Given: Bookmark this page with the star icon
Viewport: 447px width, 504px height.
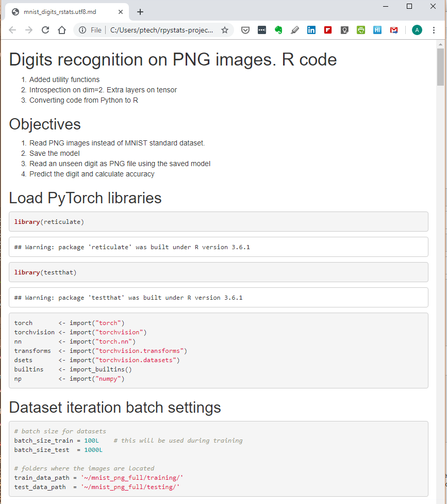Looking at the screenshot, I should (225, 30).
